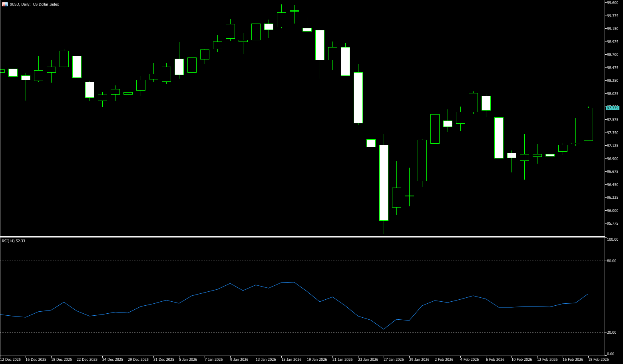The width and height of the screenshot is (623, 364).
Task: Click the RSI(14) 52.33 indicator label
Action: [14, 241]
